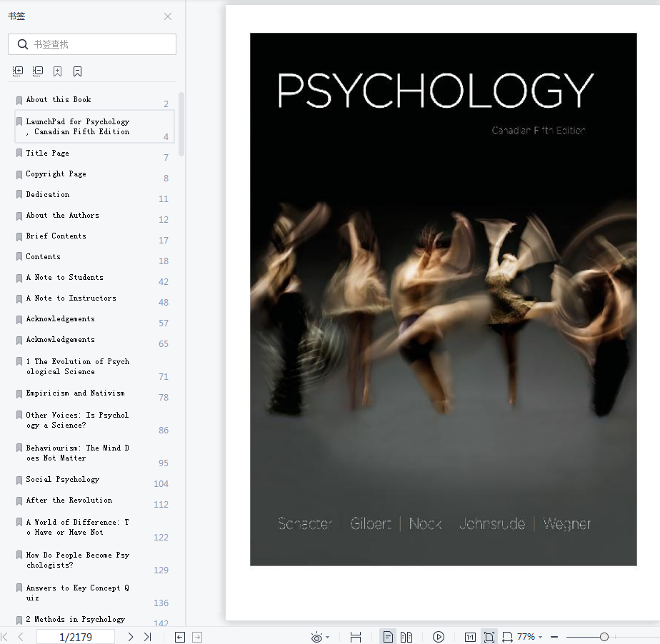Screen dimensions: 660x644
Task: Click the bookmark search field
Action: 91,44
